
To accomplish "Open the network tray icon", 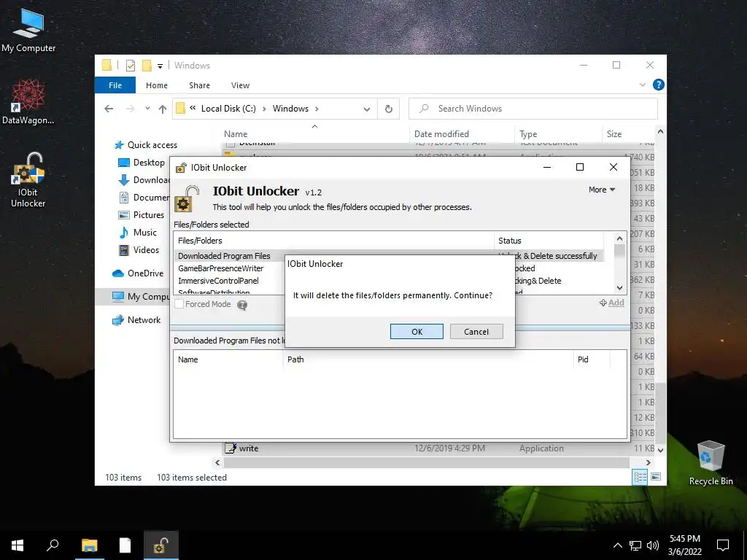I will click(635, 545).
